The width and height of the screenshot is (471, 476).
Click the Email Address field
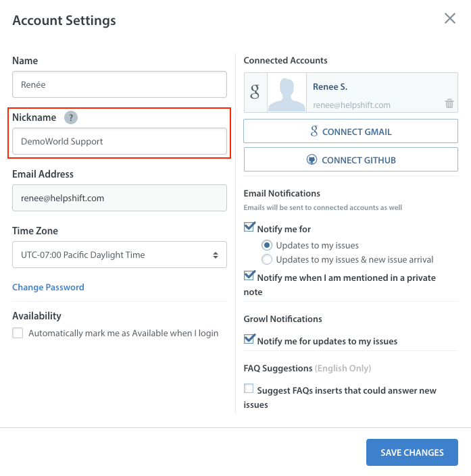click(120, 199)
